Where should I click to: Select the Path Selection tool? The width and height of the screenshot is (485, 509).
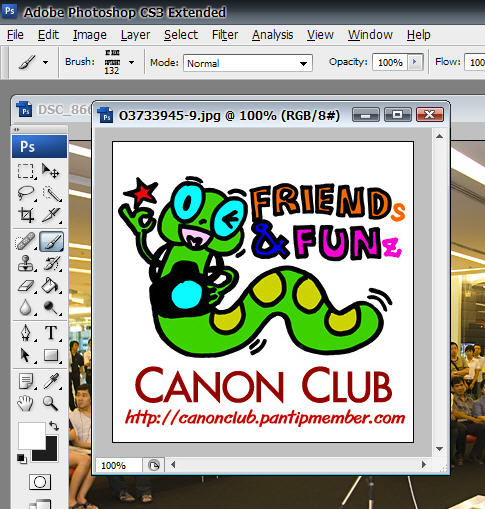pos(26,355)
